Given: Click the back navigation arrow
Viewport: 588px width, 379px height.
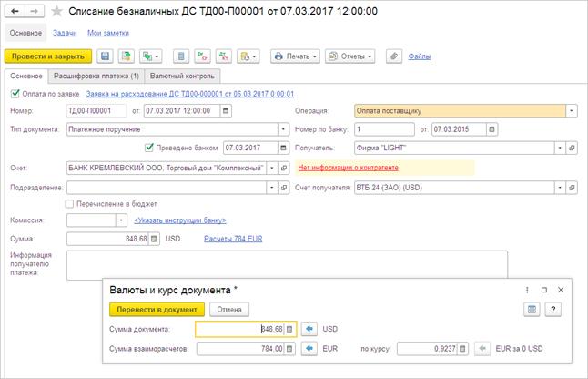Looking at the screenshot, I should (15, 11).
